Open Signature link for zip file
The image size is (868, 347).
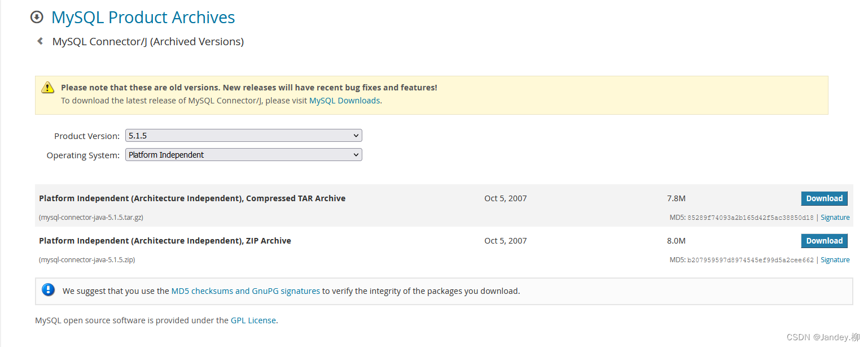point(835,260)
